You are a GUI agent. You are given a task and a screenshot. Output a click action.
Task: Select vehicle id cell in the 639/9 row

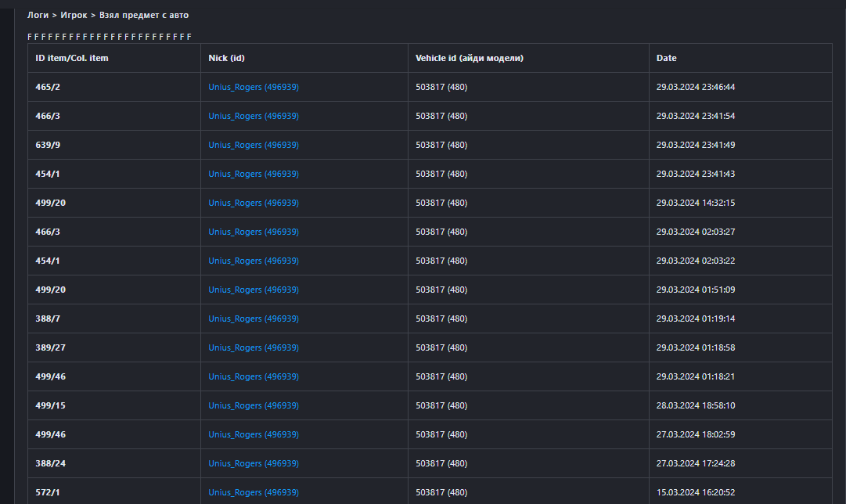coord(441,145)
